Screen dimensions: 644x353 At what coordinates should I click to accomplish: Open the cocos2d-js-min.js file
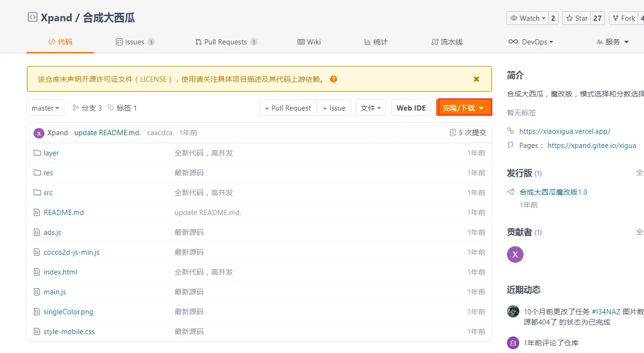[71, 252]
